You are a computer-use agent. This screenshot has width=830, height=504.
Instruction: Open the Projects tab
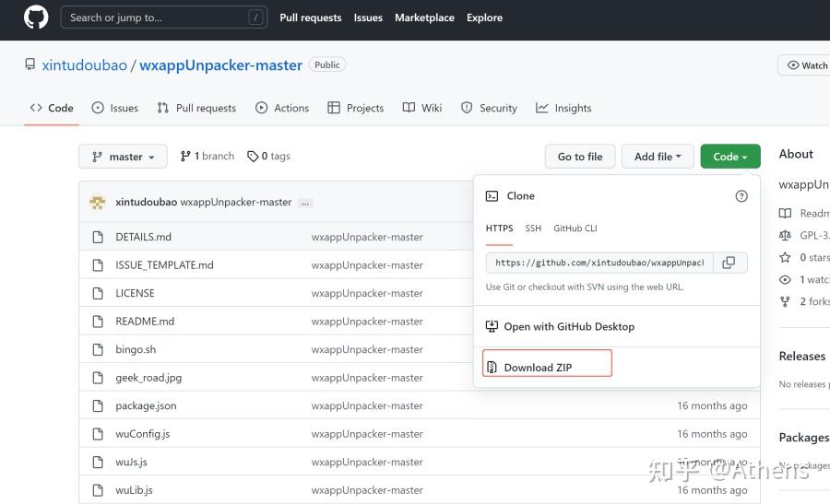(356, 108)
